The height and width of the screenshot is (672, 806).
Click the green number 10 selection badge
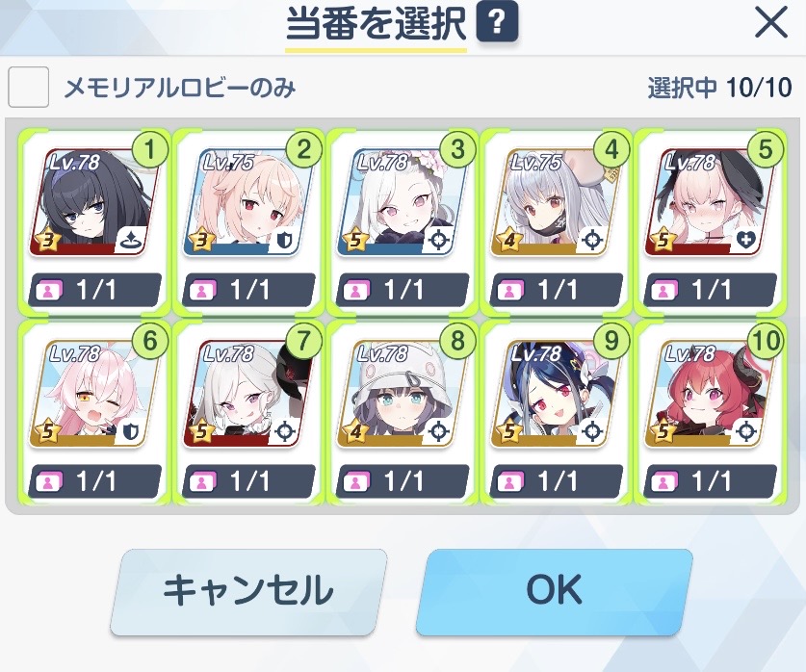(766, 341)
